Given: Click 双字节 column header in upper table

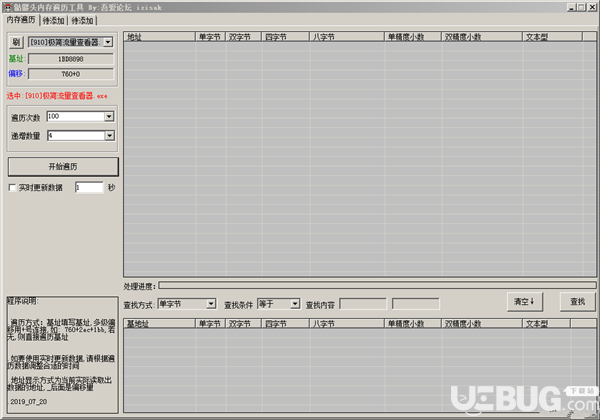Looking at the screenshot, I should [244, 37].
